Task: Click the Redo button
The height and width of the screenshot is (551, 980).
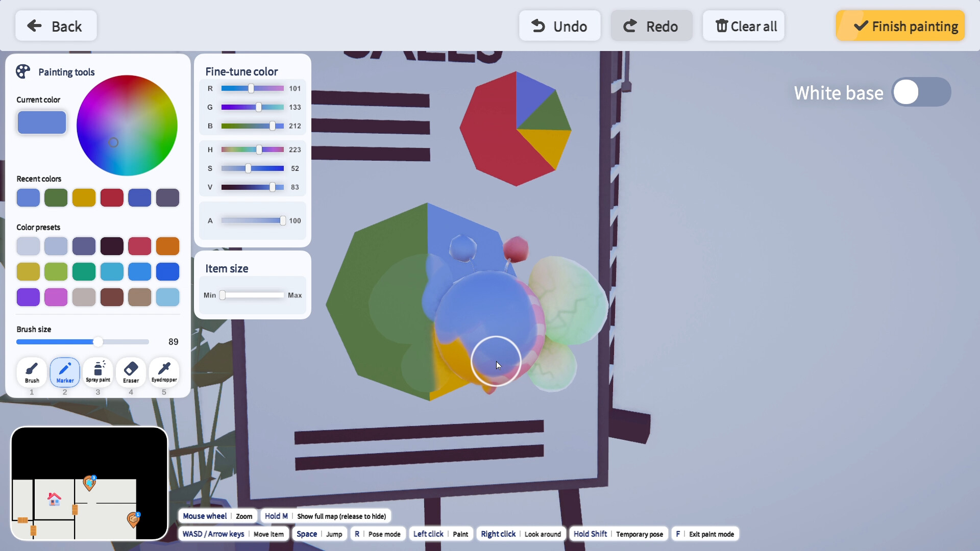Action: [651, 26]
